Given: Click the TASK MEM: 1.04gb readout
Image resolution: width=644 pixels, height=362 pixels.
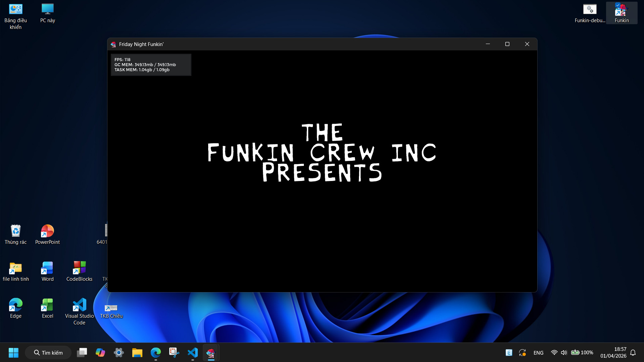Looking at the screenshot, I should (x=142, y=70).
